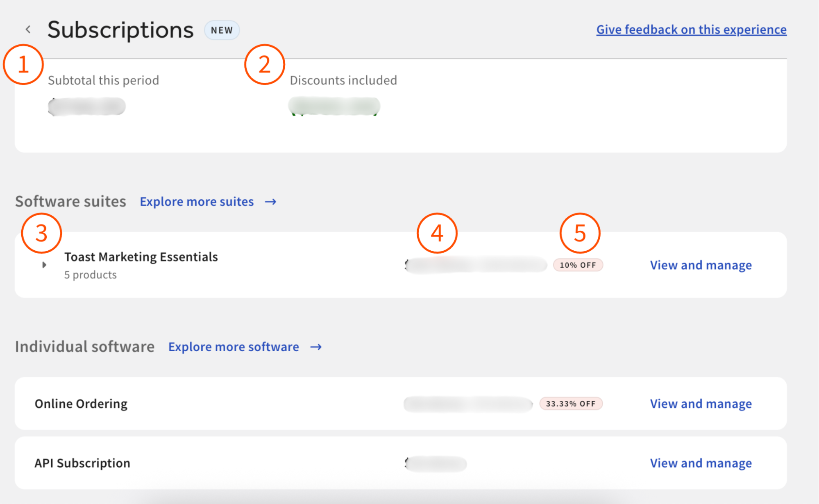Viewport: 819px width, 504px height.
Task: Click annotation circle number 3
Action: pyautogui.click(x=41, y=233)
